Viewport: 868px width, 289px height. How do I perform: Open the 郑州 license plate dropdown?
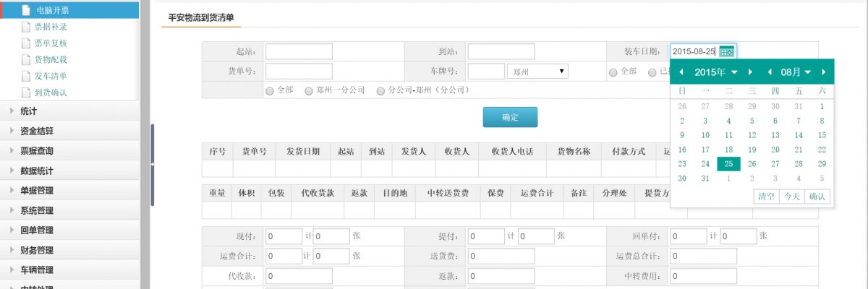[538, 72]
